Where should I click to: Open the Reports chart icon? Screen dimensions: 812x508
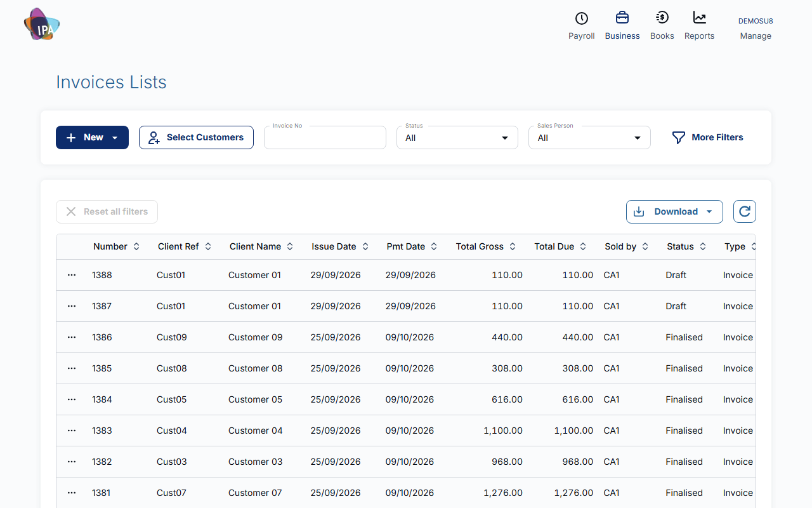(699, 18)
